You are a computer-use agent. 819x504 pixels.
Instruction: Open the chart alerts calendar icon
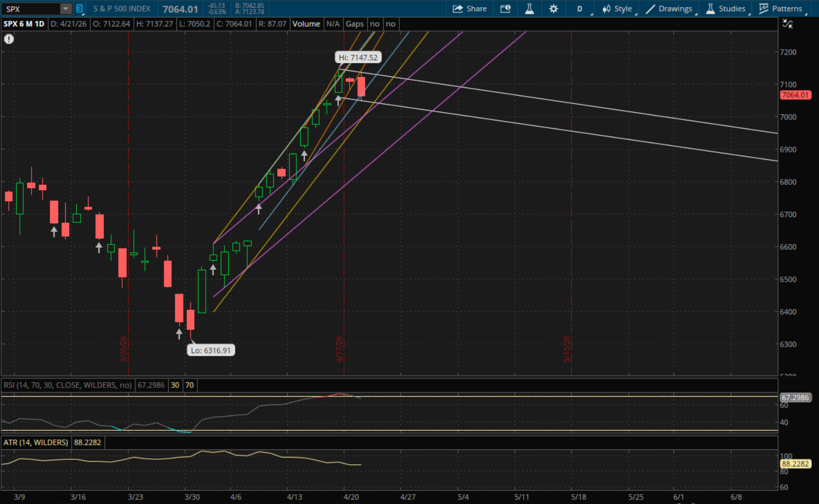(x=505, y=9)
